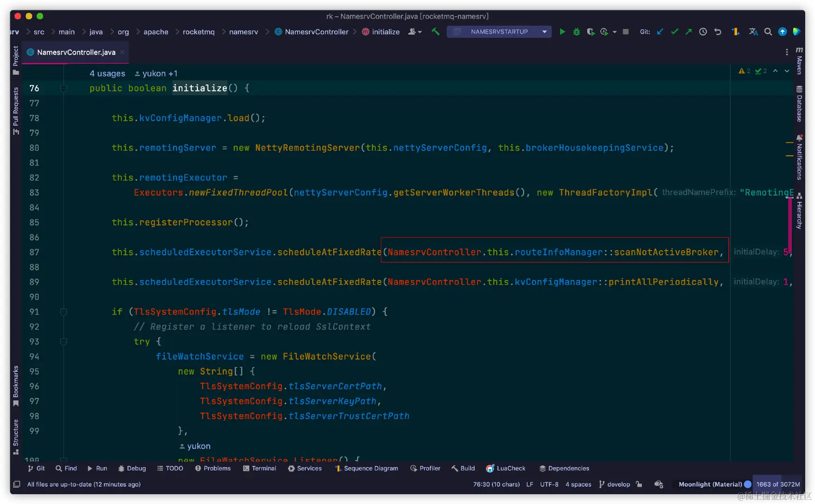Open UTF-8 encoding selector
Image resolution: width=815 pixels, height=504 pixels.
point(549,484)
